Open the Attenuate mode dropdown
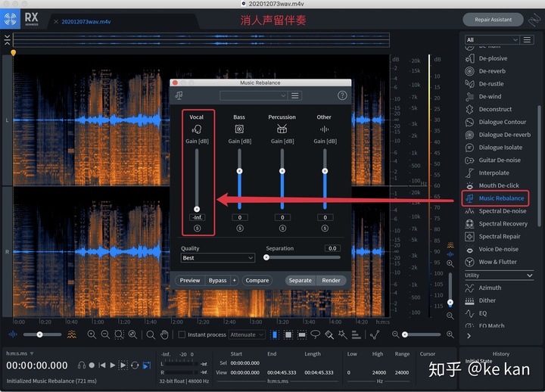 tap(247, 334)
